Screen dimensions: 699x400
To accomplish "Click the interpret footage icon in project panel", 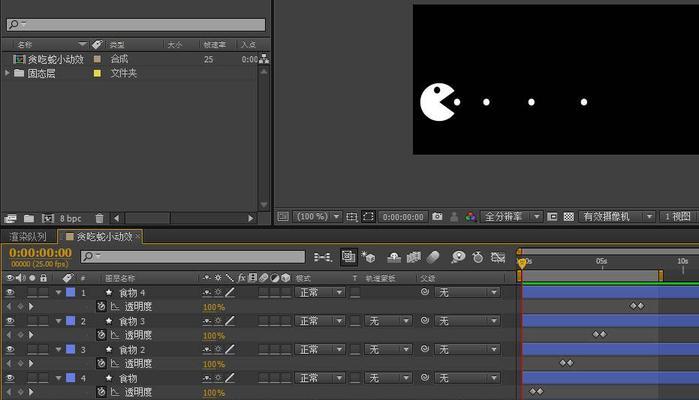I will click(x=10, y=219).
